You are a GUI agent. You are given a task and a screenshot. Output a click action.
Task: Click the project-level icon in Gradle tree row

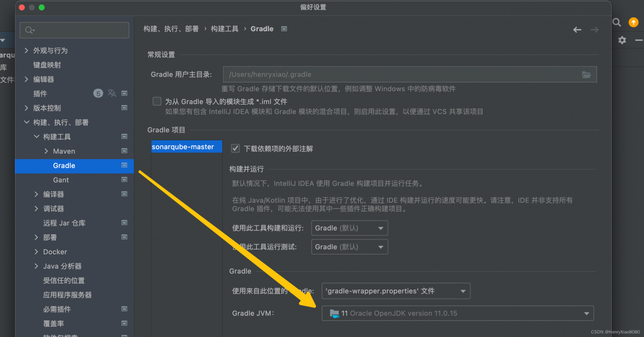(x=124, y=165)
